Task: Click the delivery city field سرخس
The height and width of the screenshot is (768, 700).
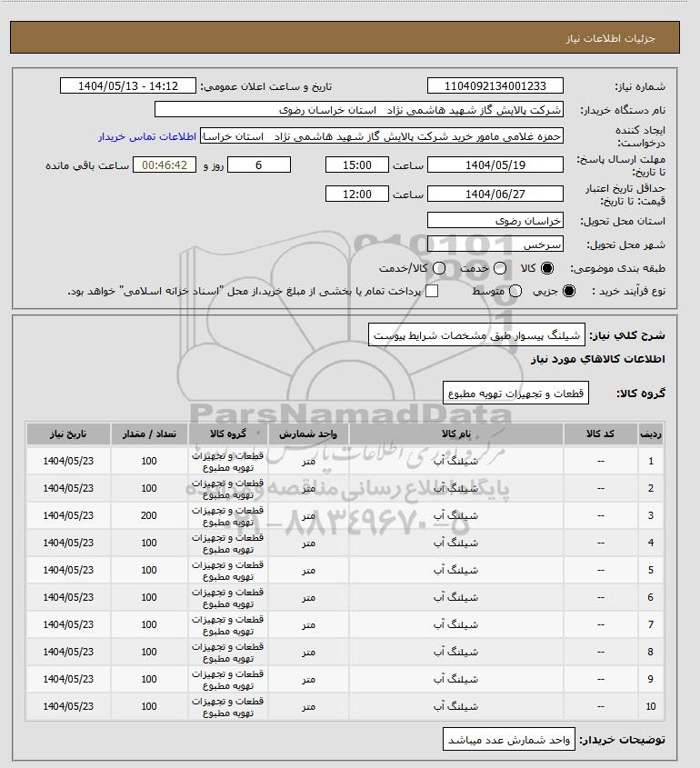Action: [495, 244]
